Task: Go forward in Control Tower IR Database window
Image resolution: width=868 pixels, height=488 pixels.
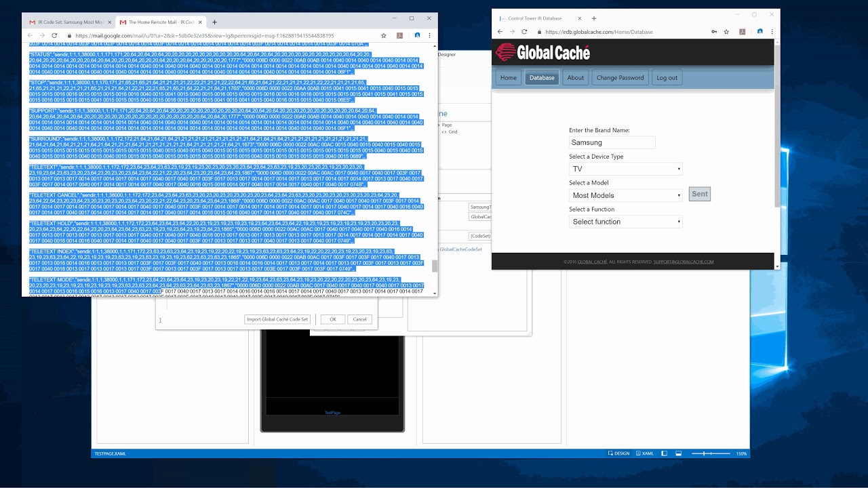Action: point(512,31)
